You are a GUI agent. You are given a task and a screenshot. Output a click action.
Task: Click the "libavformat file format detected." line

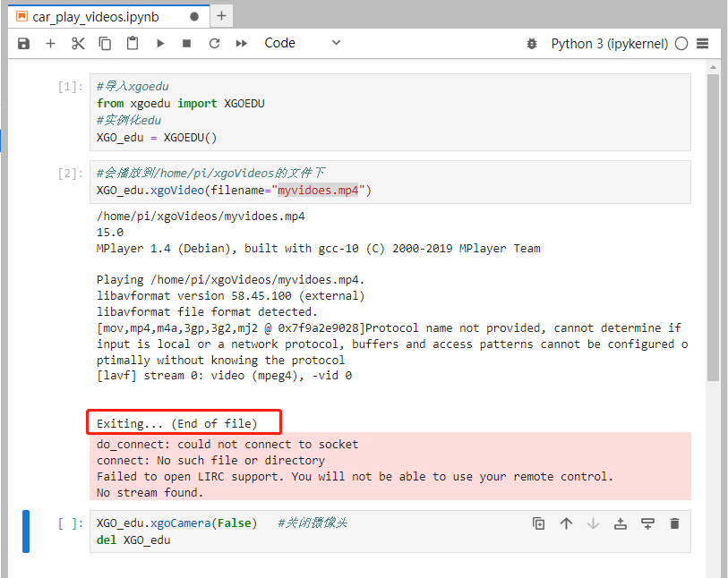pos(207,311)
